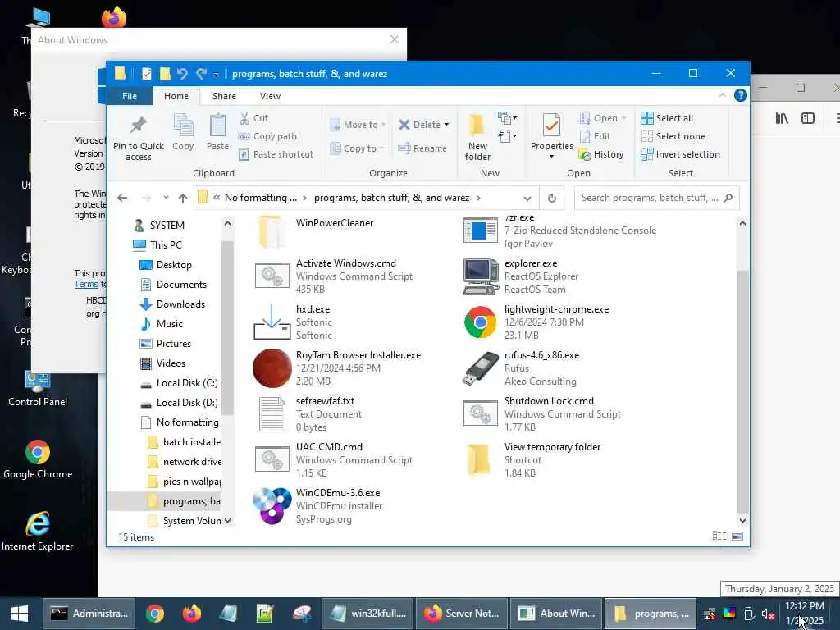
Task: Create a New folder from ribbon
Action: pos(477,137)
